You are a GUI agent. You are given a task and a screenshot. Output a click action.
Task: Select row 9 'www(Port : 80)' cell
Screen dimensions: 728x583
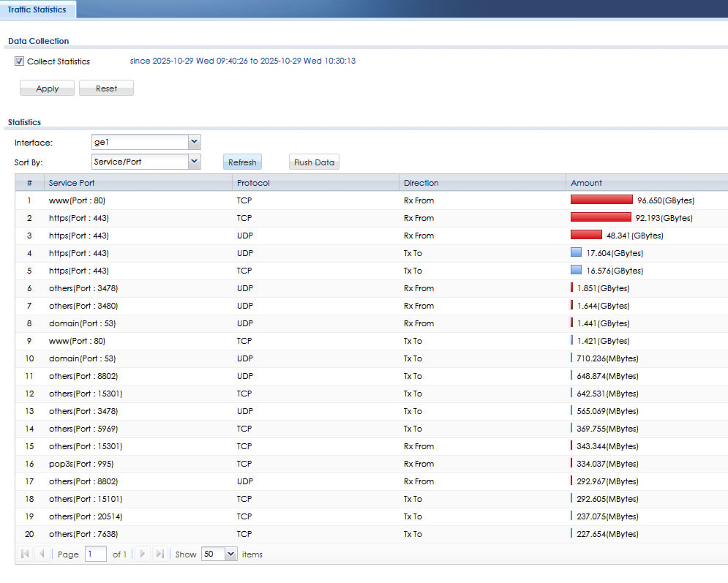tap(77, 341)
